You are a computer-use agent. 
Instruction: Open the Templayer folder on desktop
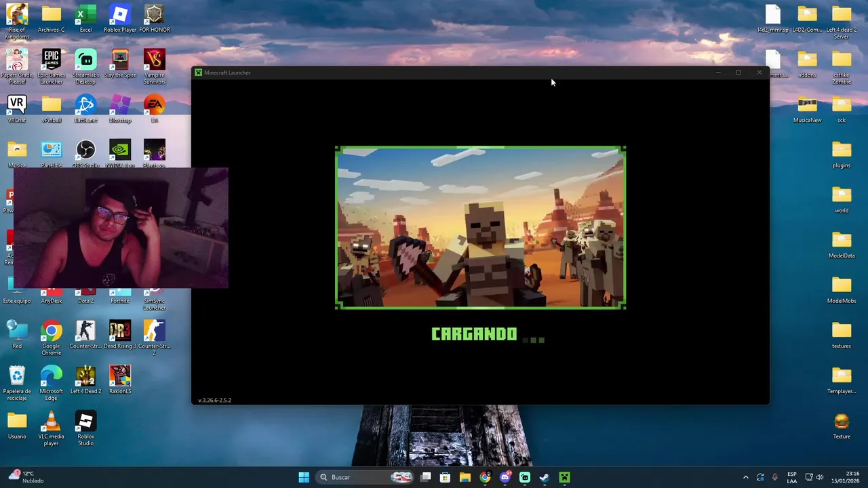(x=842, y=380)
